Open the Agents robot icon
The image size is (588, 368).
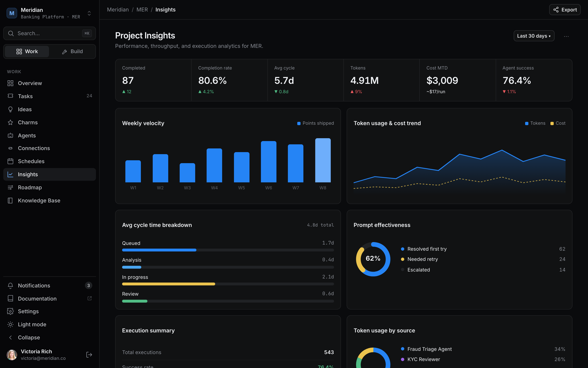pyautogui.click(x=10, y=135)
